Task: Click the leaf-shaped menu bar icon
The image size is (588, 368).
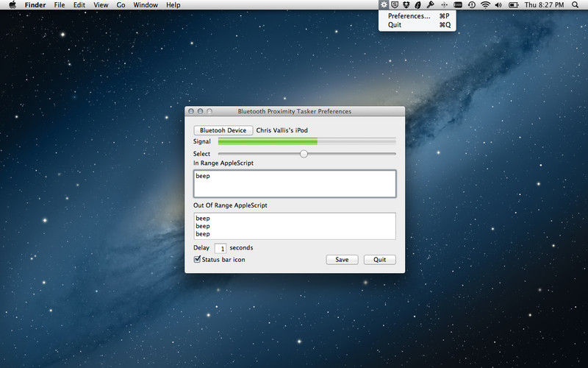Action: pos(417,5)
